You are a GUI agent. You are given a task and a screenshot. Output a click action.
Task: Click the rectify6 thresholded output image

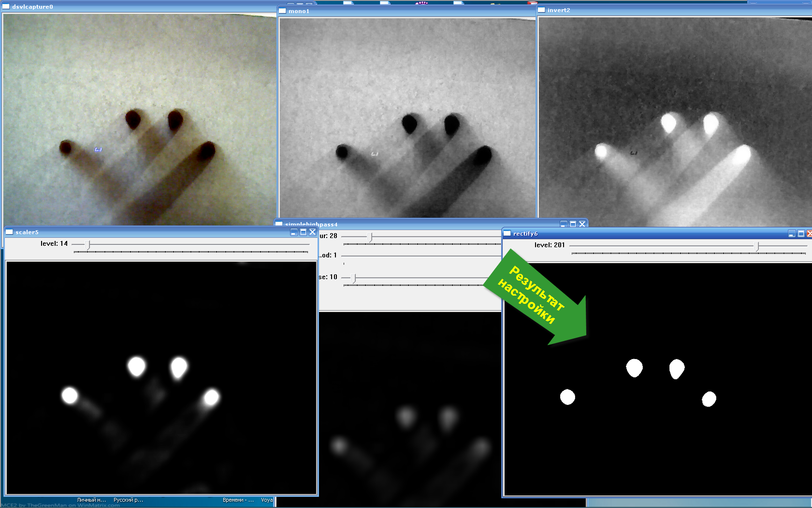click(658, 379)
